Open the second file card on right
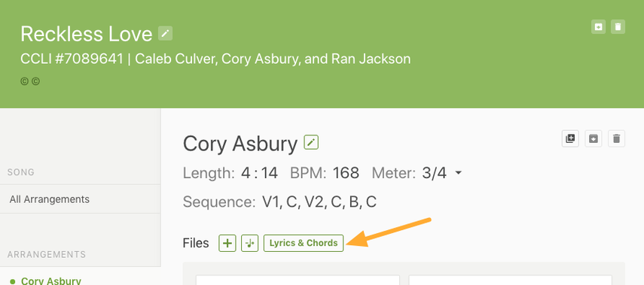 (x=511, y=280)
